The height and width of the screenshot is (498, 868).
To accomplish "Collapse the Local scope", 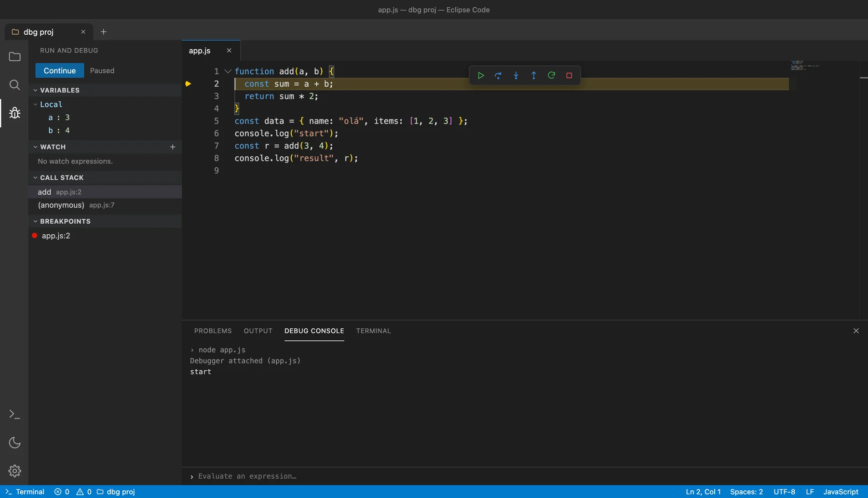I will pyautogui.click(x=35, y=104).
